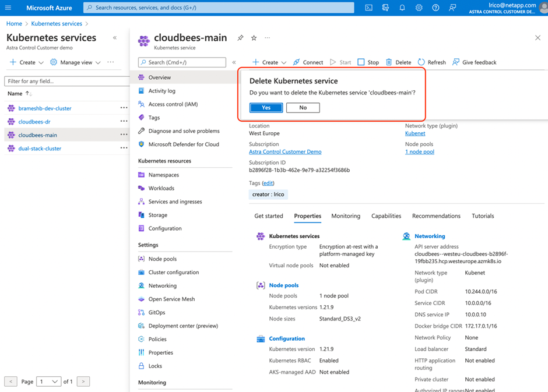Open the Azure portal hamburger menu

click(8, 8)
